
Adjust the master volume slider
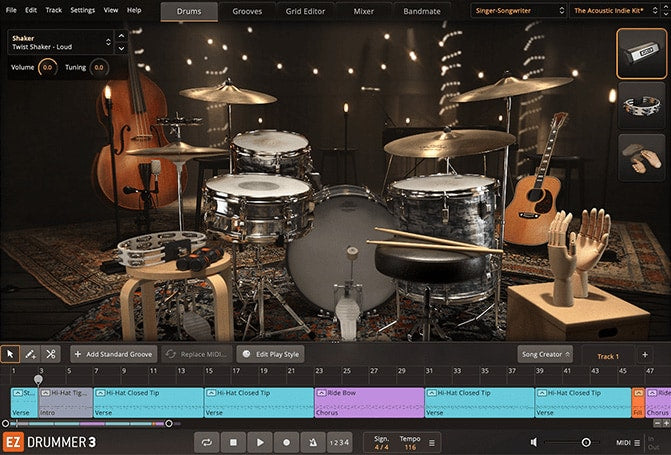tap(585, 441)
